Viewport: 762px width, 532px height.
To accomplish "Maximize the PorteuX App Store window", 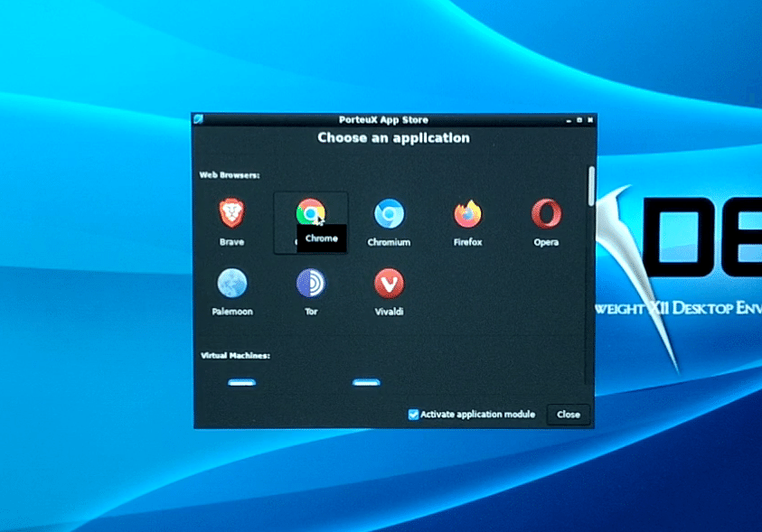I will (579, 120).
